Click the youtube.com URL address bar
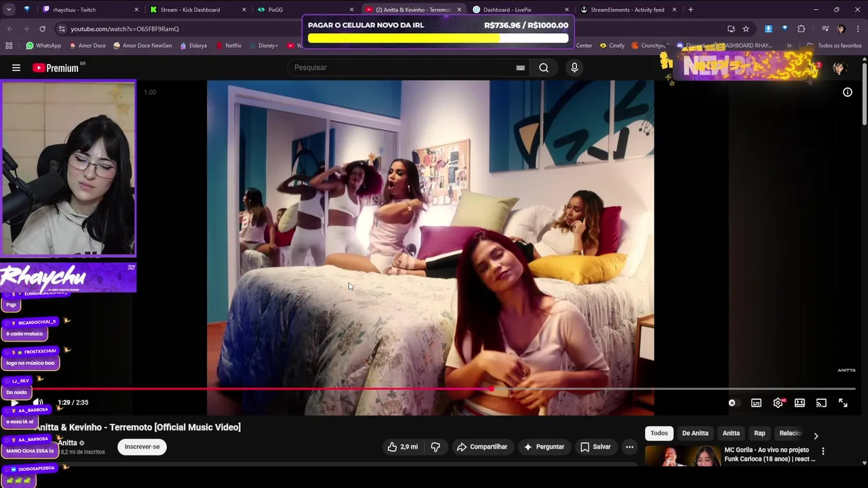The width and height of the screenshot is (868, 488). [125, 29]
